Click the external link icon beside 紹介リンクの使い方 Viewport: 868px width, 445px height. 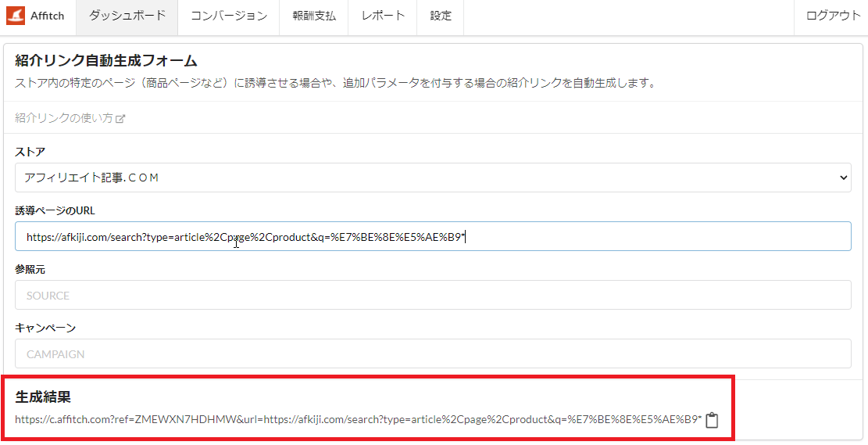click(120, 119)
